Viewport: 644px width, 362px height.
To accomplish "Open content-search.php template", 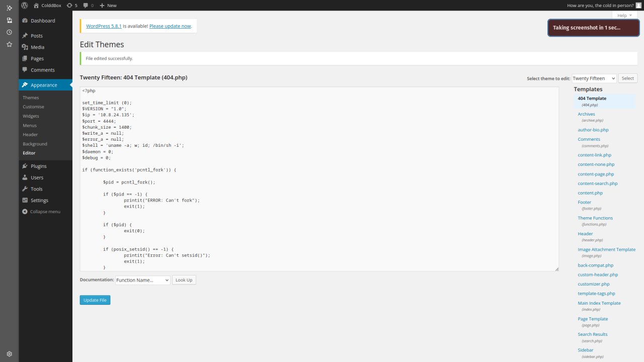I will point(597,184).
